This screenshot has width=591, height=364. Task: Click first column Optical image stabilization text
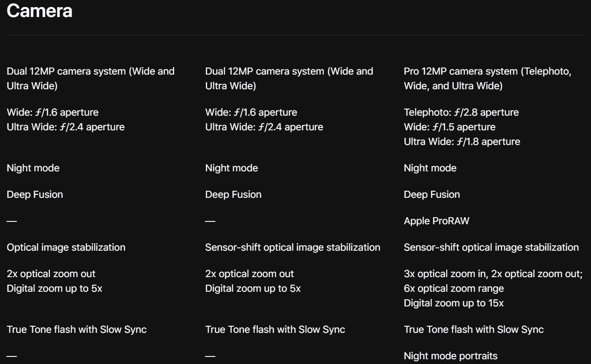[x=66, y=247]
